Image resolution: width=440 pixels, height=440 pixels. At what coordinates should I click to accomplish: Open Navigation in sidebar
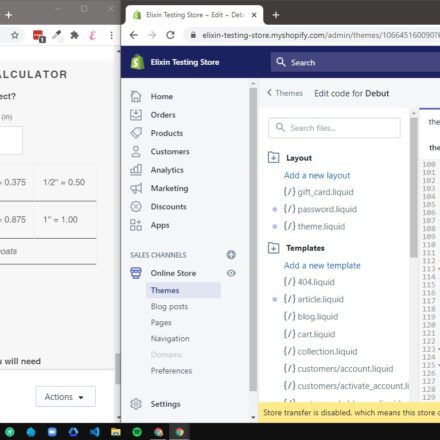click(x=170, y=338)
